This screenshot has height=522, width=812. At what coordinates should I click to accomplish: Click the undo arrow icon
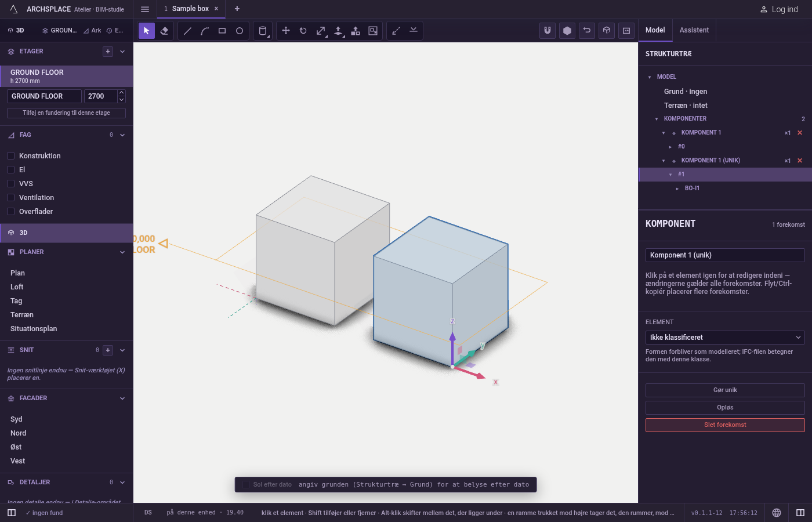(587, 31)
